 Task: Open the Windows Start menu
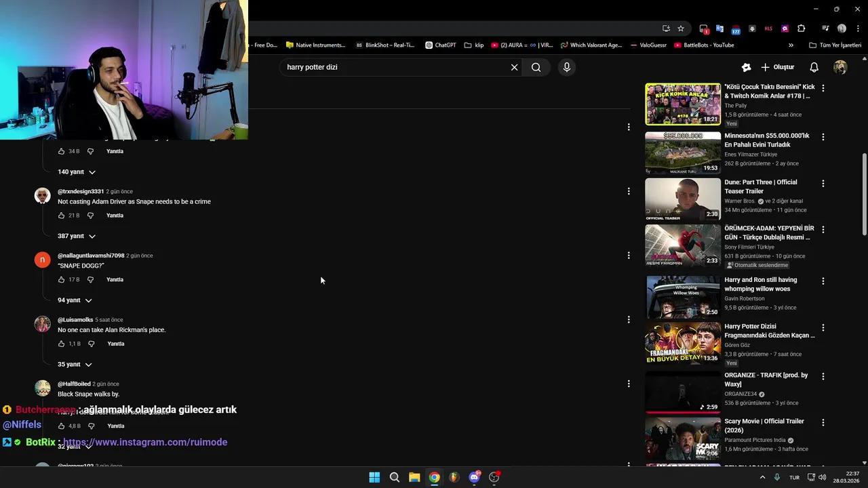(374, 477)
